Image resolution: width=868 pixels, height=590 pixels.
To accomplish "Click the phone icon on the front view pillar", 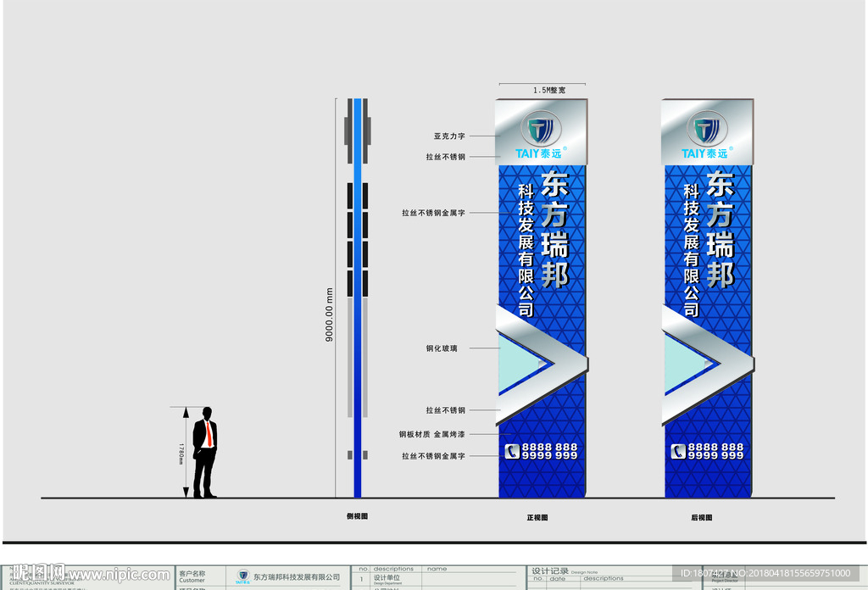I will click(x=512, y=452).
